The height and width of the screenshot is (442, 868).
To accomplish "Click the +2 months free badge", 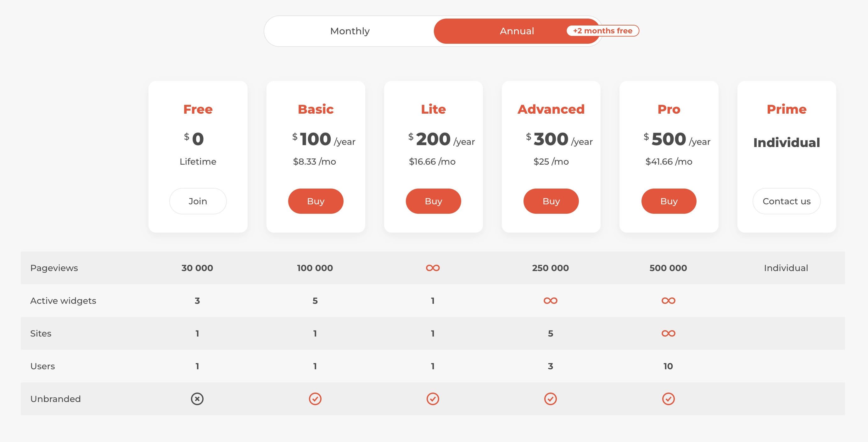I will point(603,31).
